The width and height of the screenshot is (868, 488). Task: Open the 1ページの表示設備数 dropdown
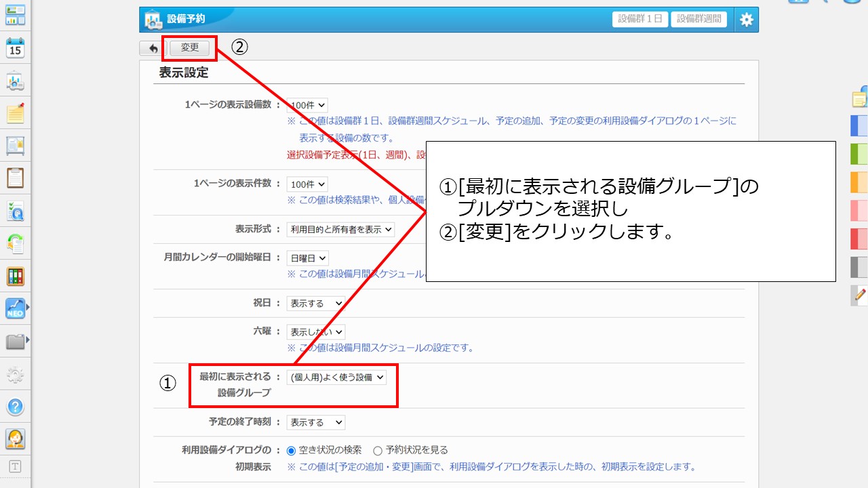click(x=307, y=105)
